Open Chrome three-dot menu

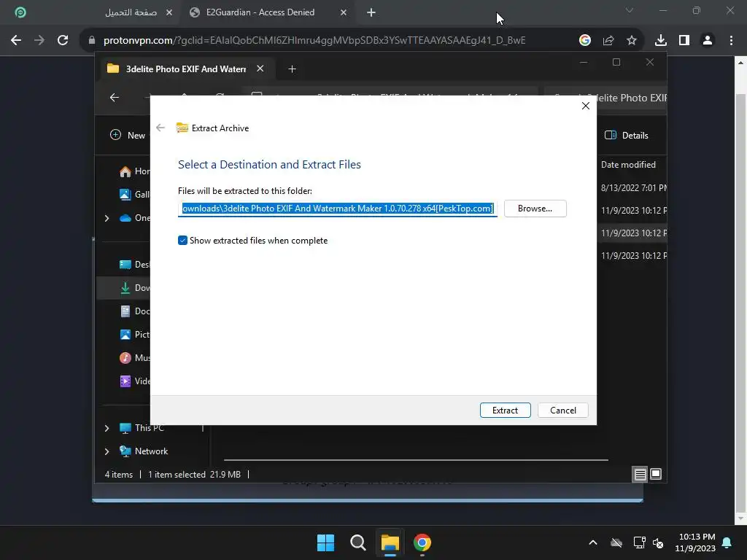tap(731, 41)
